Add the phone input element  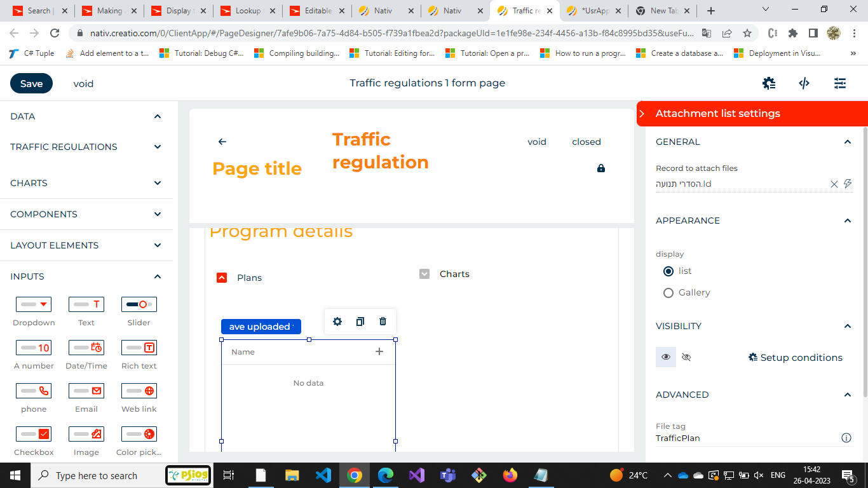coord(34,398)
